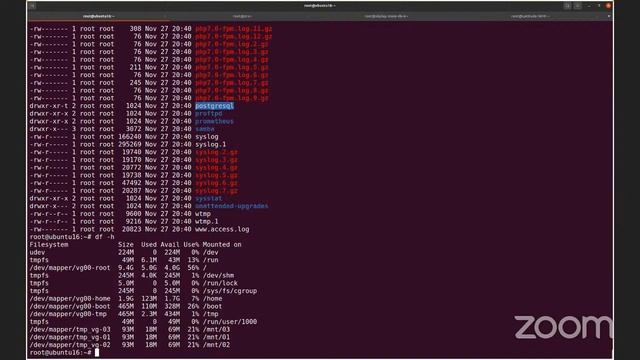
Task: Click the /run/user/1000 mount point
Action: [x=230, y=322]
